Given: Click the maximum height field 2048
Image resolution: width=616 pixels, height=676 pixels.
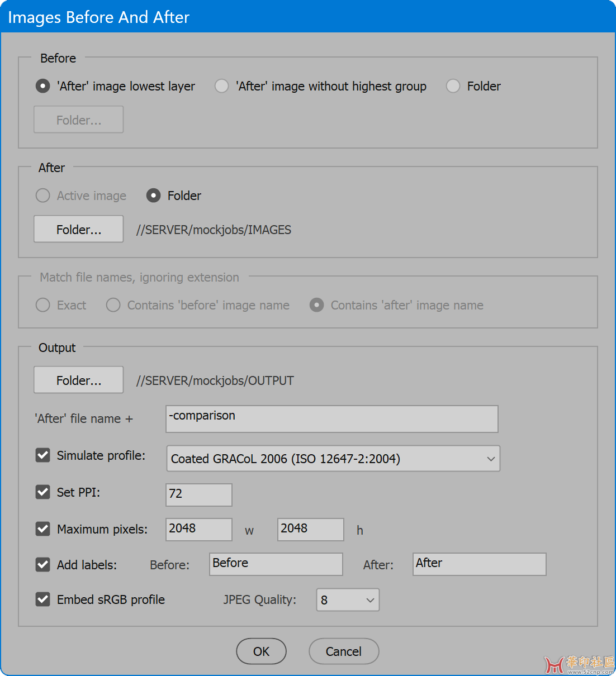Looking at the screenshot, I should (x=311, y=530).
